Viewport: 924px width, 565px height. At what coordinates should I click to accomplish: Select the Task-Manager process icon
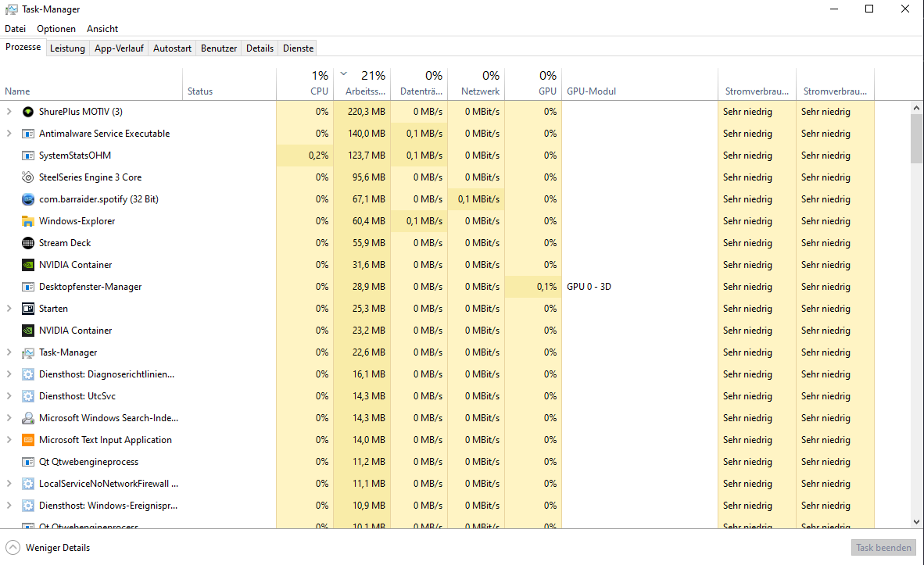click(27, 352)
